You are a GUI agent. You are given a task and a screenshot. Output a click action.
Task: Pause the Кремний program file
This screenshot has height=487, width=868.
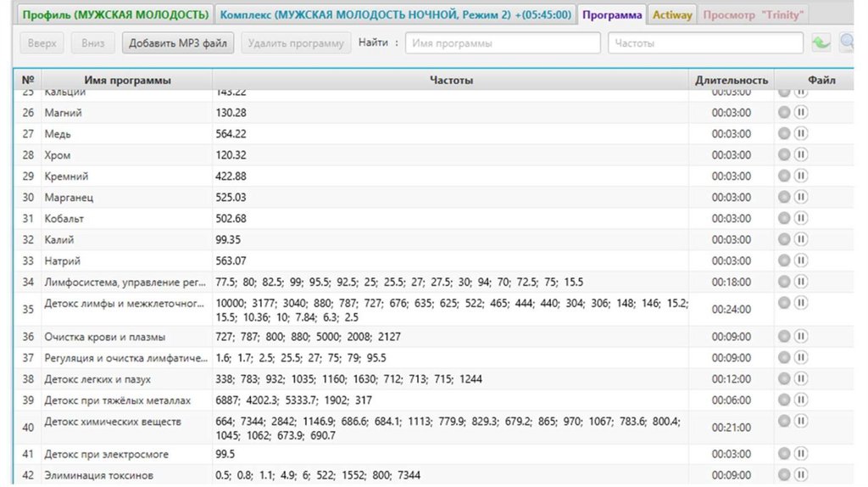(x=800, y=176)
